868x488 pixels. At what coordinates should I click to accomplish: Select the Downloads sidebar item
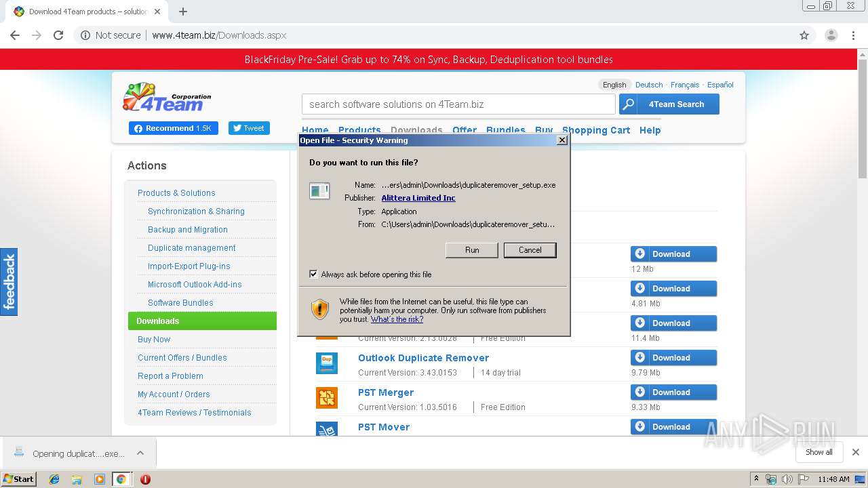(x=202, y=321)
